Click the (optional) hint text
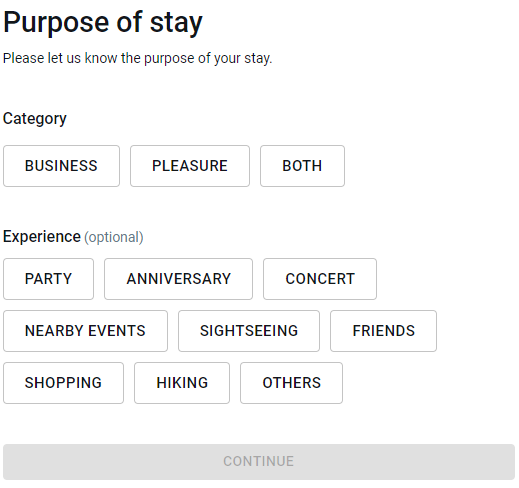 point(114,237)
